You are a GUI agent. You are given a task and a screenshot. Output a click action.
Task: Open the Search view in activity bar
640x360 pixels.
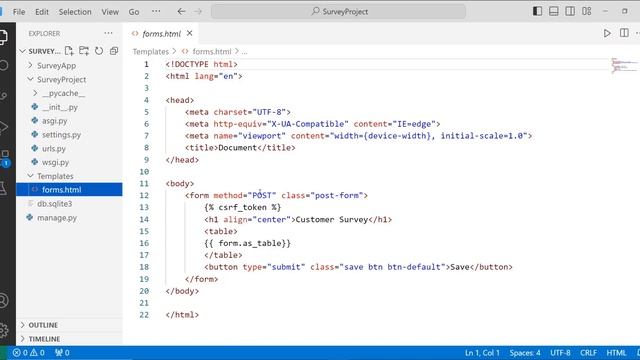(3, 65)
